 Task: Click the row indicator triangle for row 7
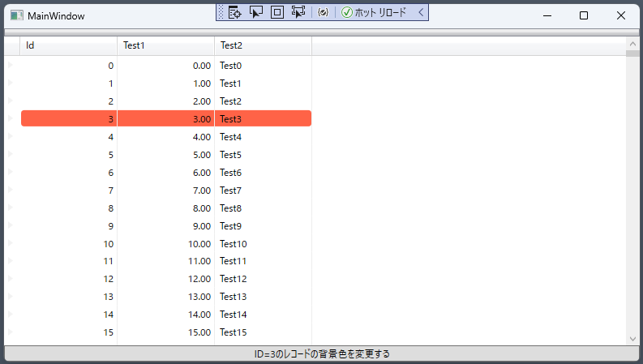click(11, 190)
